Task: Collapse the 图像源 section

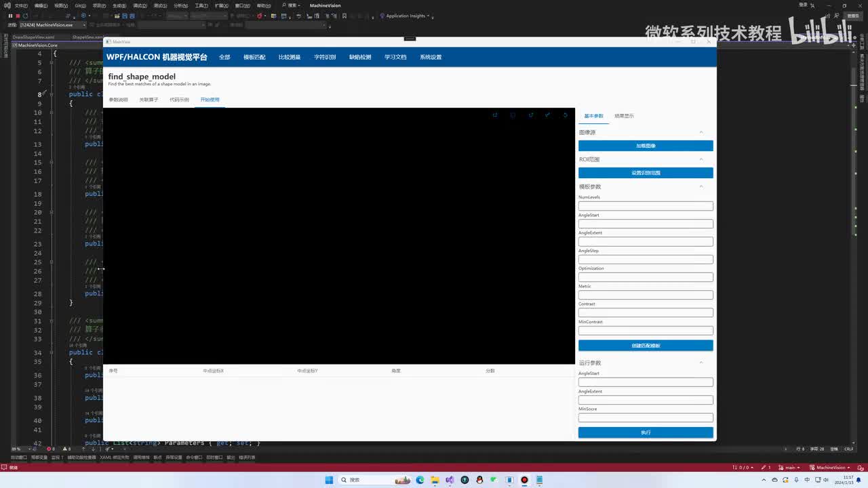Action: [701, 132]
